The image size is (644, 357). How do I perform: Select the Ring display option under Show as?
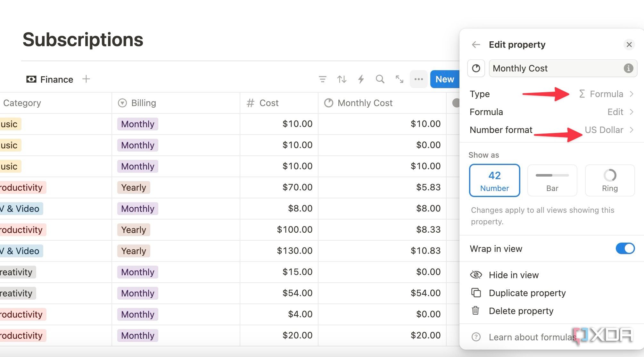pos(609,180)
